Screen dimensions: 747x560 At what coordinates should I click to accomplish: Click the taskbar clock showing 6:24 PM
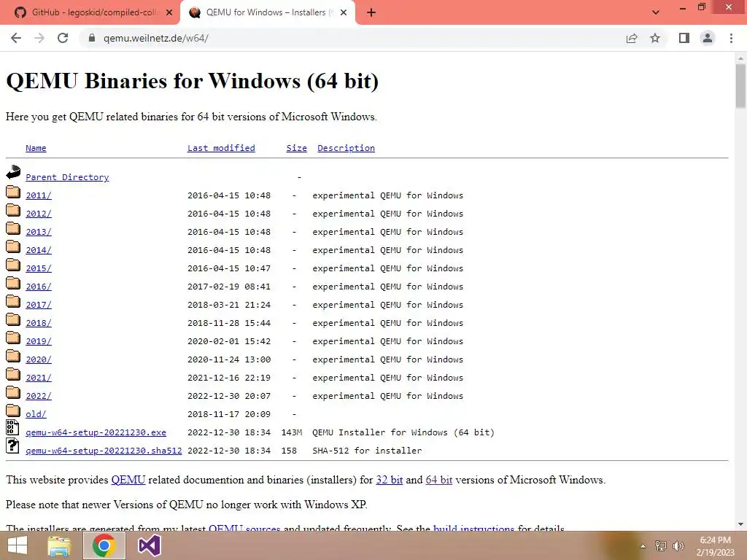(715, 546)
